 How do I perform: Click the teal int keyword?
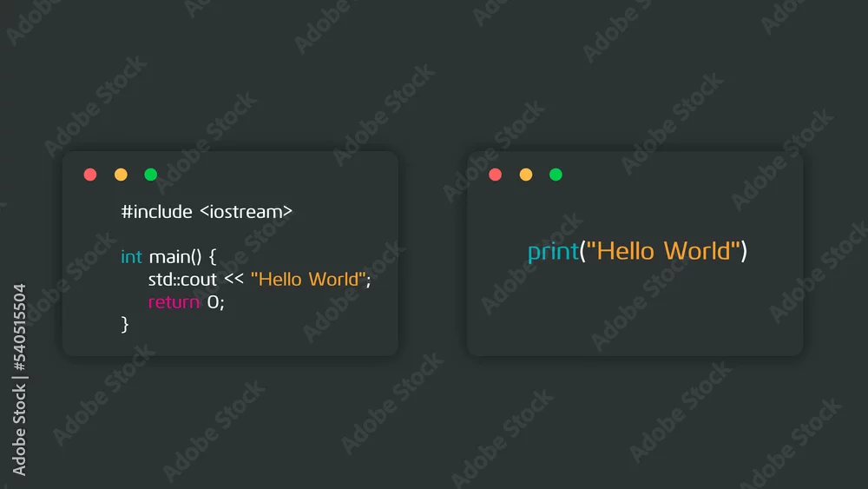click(131, 257)
